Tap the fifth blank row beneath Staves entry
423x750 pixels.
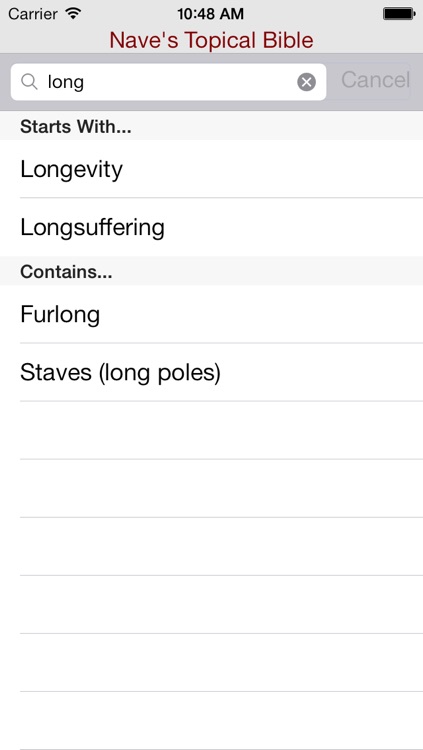click(x=212, y=662)
